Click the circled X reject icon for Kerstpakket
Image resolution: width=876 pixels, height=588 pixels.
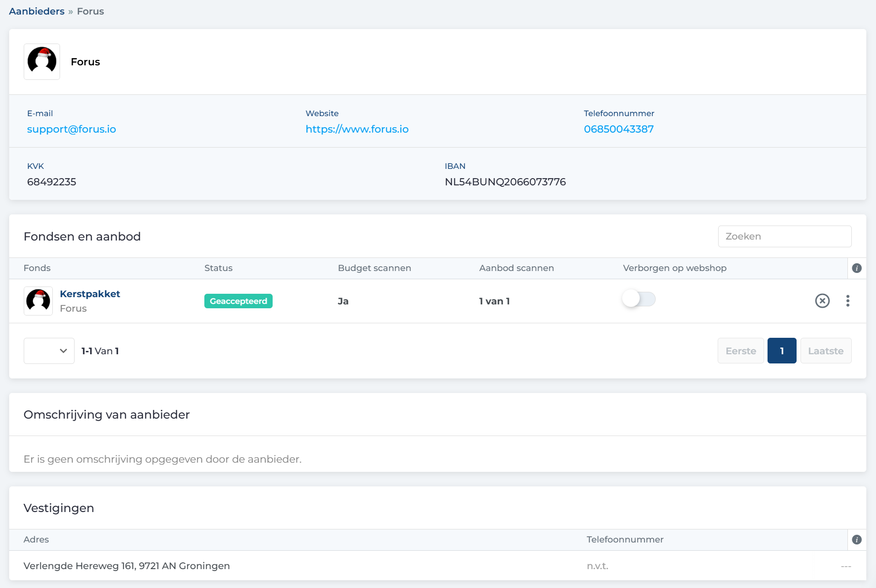[822, 301]
